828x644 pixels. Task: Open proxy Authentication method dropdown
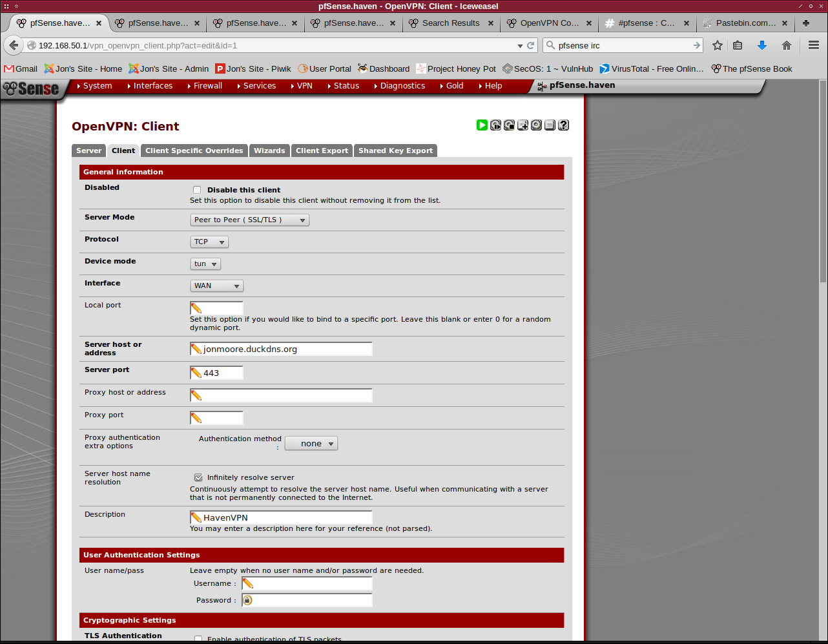(x=311, y=443)
